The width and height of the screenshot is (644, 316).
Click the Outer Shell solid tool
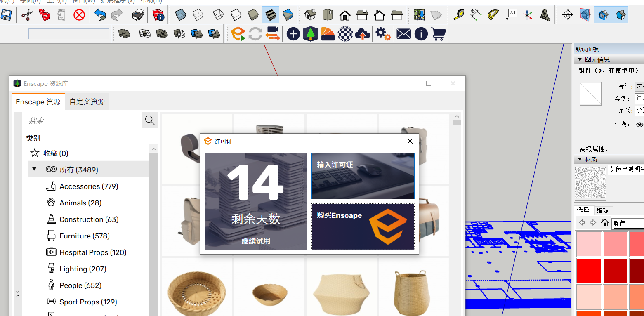[124, 33]
